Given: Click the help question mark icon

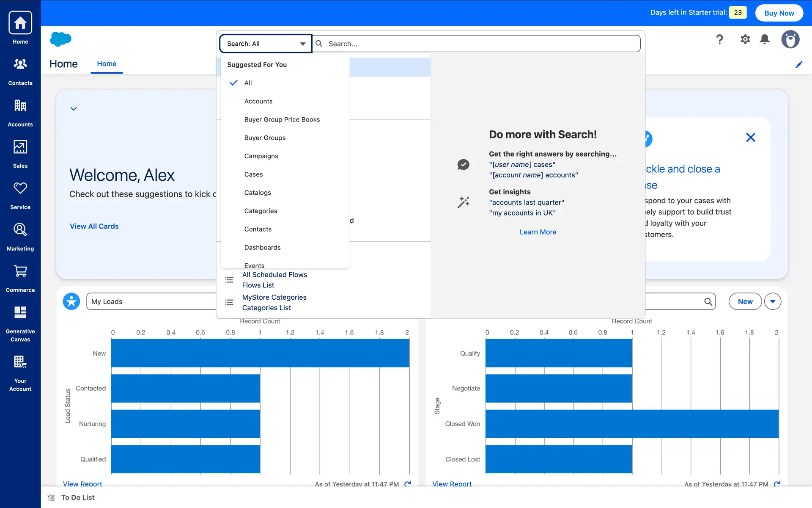Looking at the screenshot, I should [719, 40].
